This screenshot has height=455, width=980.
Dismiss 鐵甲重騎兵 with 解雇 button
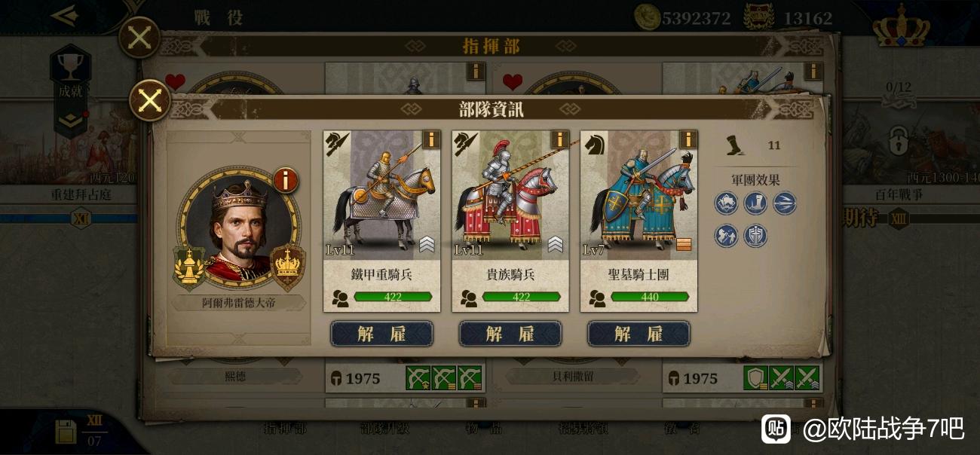[381, 334]
